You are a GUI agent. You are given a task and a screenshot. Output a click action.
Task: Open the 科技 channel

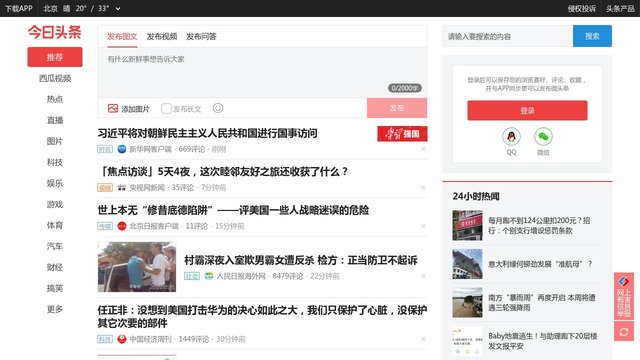click(55, 162)
